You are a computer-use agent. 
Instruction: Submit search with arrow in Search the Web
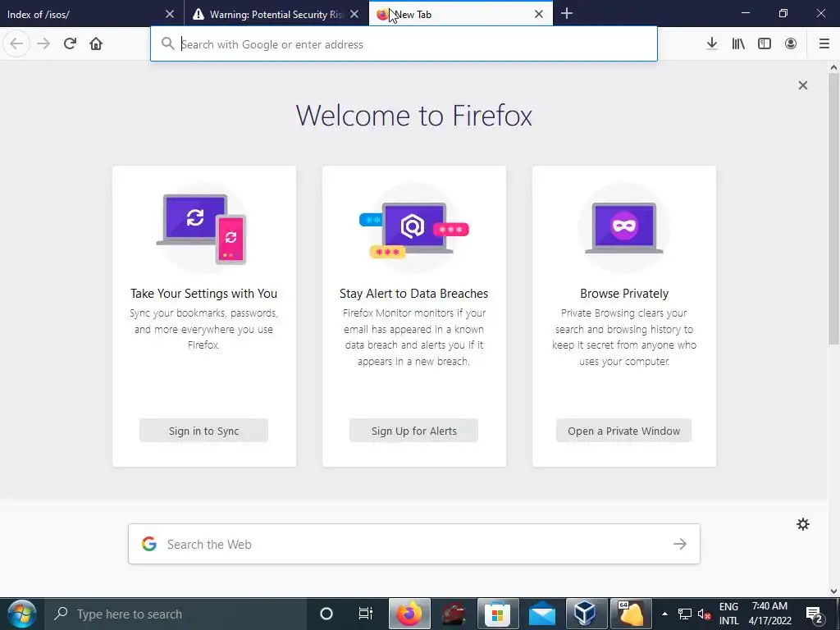coord(680,544)
